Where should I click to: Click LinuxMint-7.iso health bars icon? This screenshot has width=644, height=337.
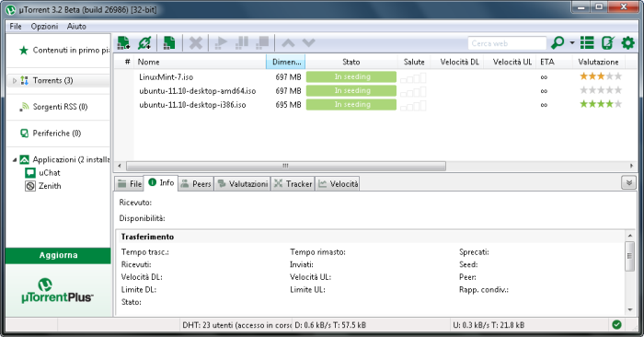pos(413,77)
